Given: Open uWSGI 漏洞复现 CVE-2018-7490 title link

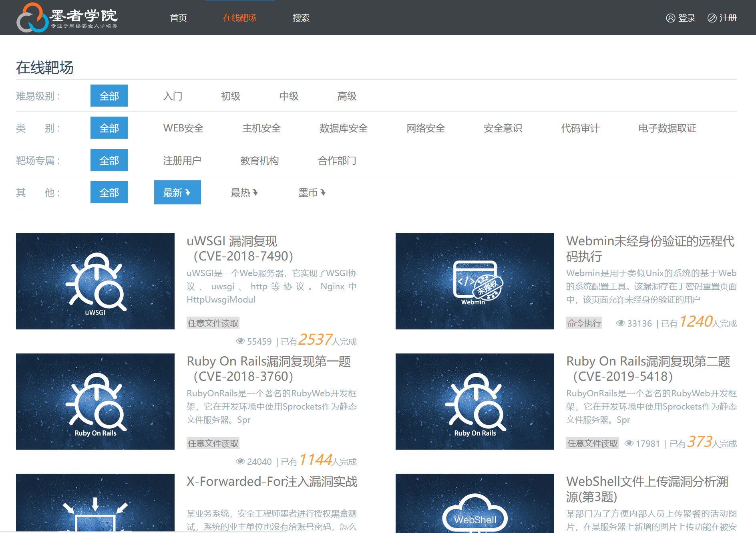Looking at the screenshot, I should click(240, 248).
